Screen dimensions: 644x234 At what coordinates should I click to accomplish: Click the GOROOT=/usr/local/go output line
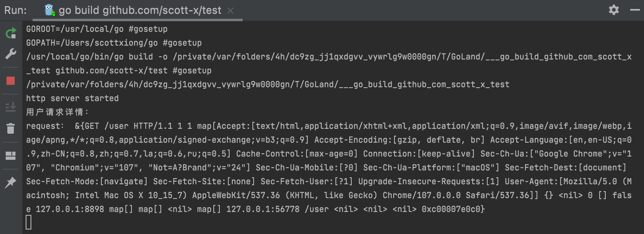(x=97, y=29)
